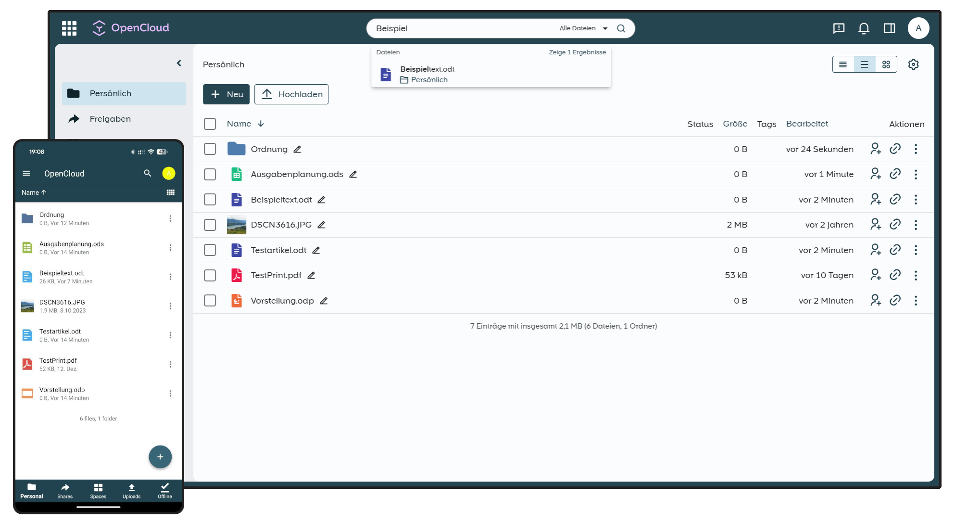Expand the Alle Dateien search scope dropdown
Screen dimensions: 980x522
point(583,28)
